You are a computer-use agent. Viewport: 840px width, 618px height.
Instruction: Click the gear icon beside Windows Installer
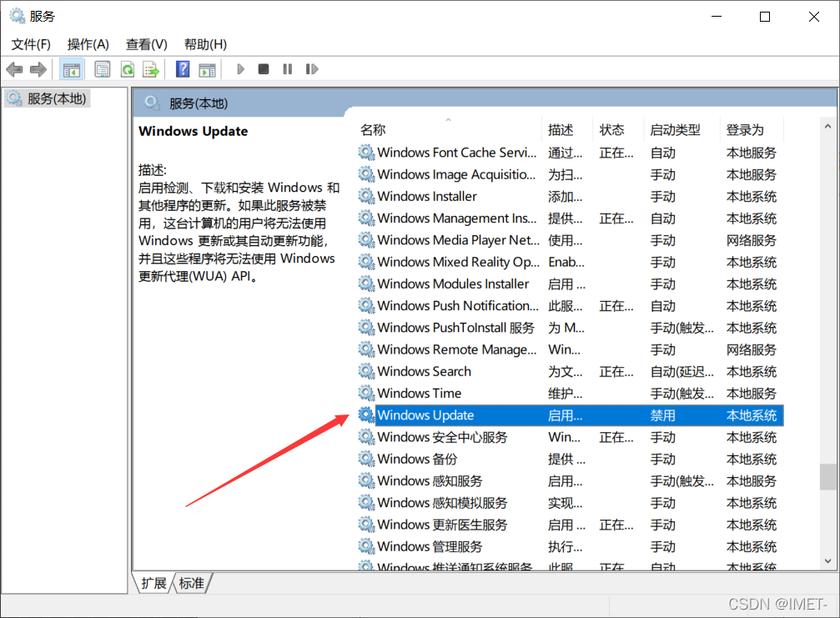[366, 196]
